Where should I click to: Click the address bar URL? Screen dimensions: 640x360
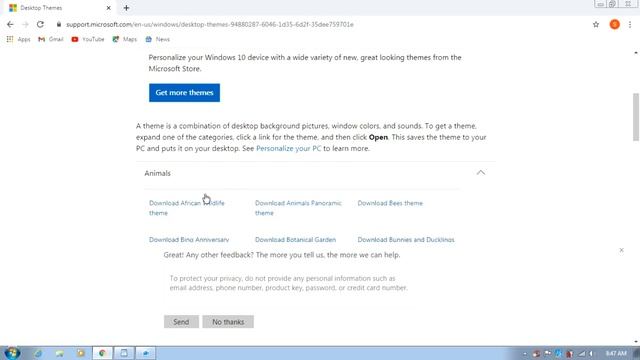[x=210, y=24]
